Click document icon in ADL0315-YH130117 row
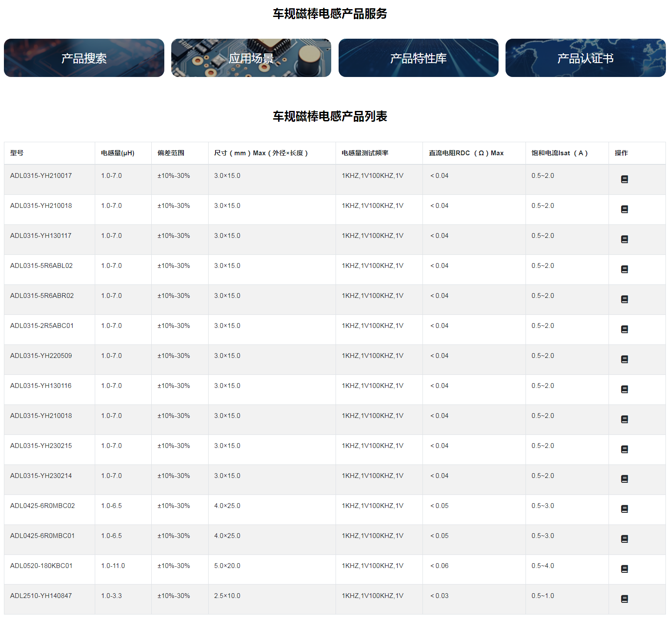 624,239
